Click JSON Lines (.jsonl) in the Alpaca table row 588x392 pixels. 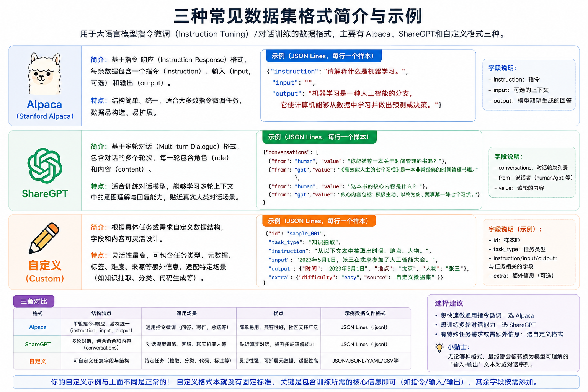tap(365, 327)
